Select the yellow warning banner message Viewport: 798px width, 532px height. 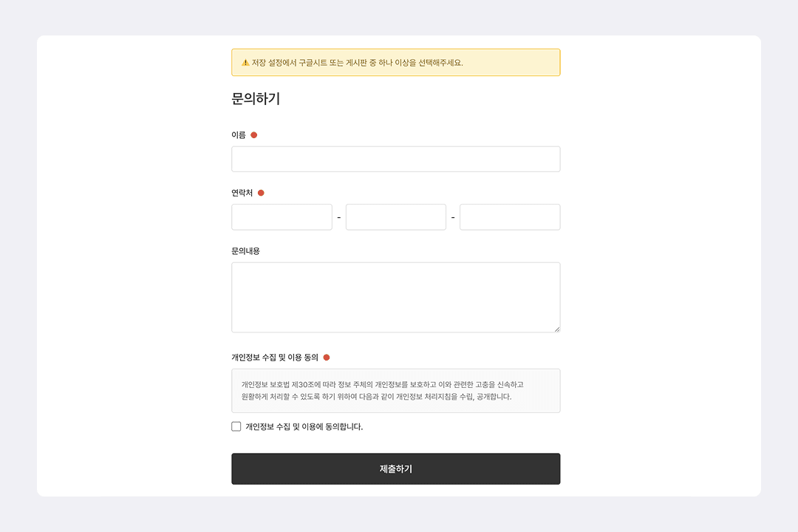[395, 63]
